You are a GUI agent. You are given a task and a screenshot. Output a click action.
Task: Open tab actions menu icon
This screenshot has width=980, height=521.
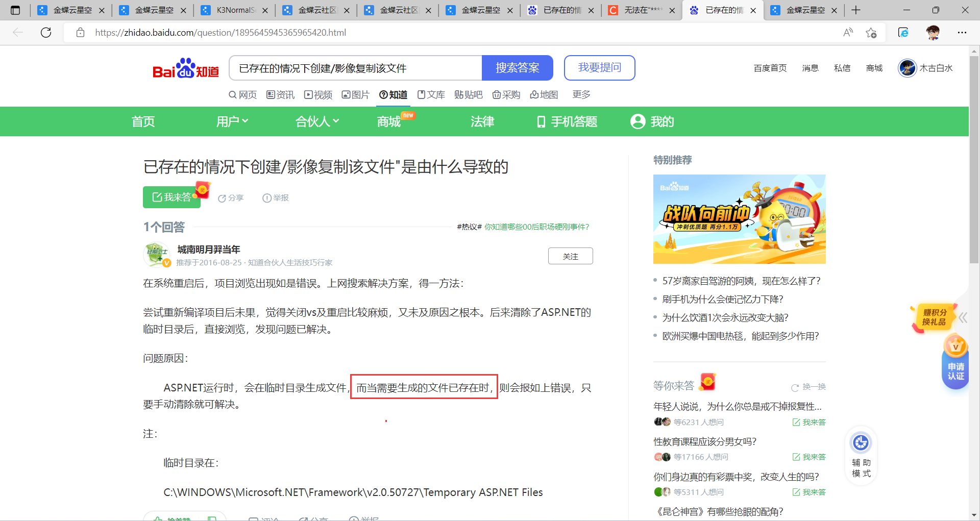(x=15, y=10)
